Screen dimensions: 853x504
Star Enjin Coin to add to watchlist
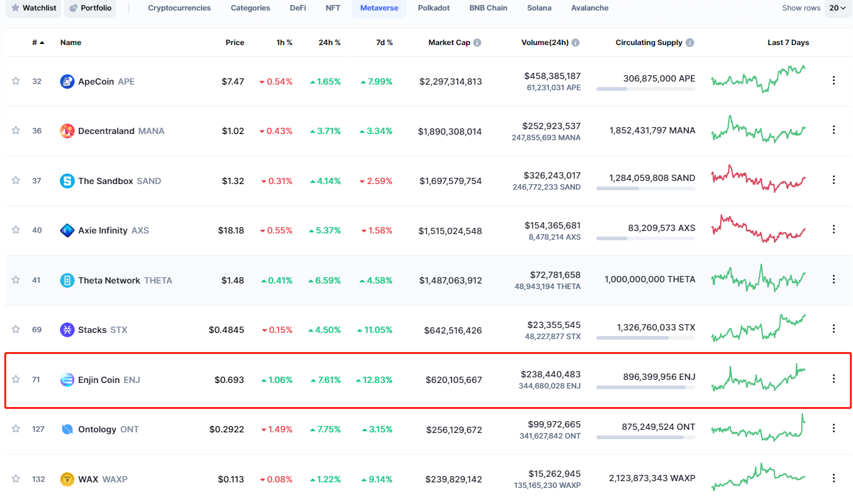coord(16,379)
